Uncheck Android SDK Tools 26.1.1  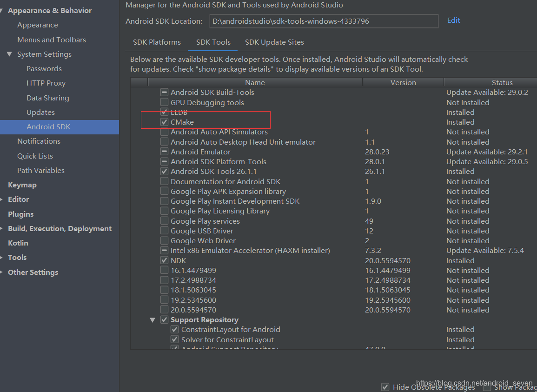[165, 171]
